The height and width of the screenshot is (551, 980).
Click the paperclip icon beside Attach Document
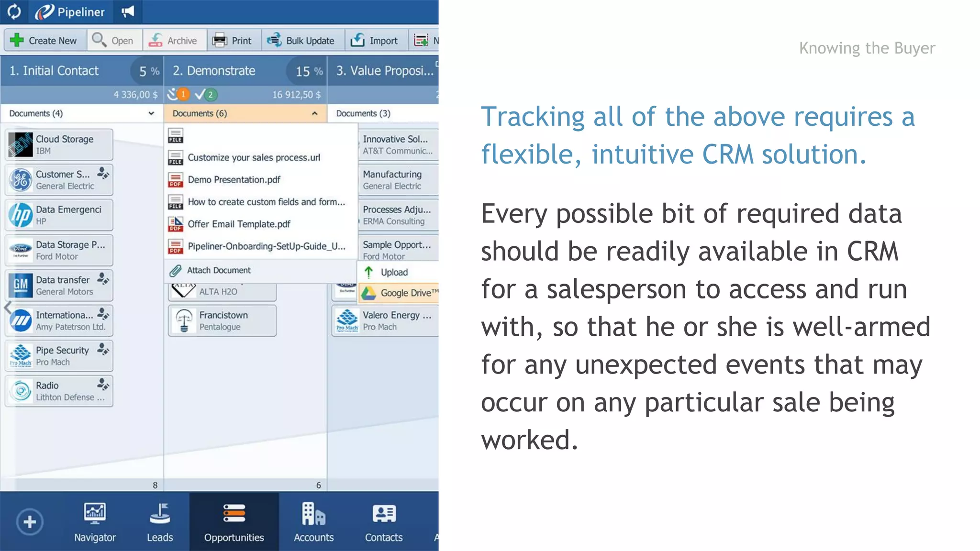pos(176,271)
